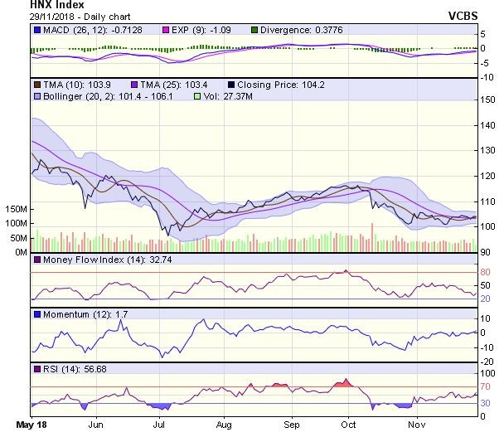Select the purple TMA (25) legend swatch
The width and height of the screenshot is (504, 437).
[134, 85]
